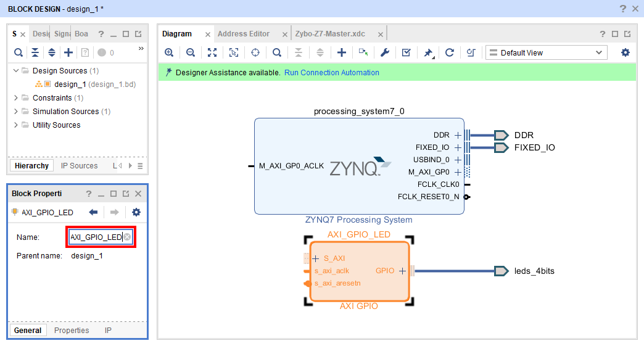
Task: Expand the DDR interface pin on Zynq block
Action: [x=458, y=135]
